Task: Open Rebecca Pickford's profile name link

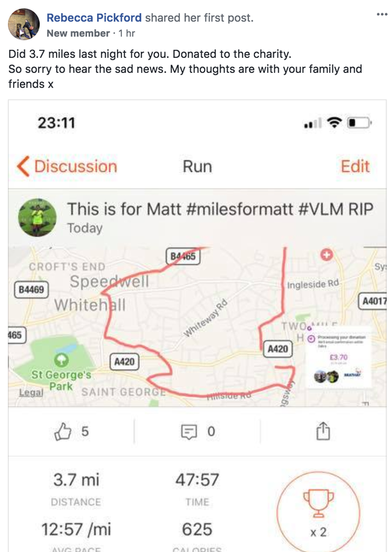Action: click(94, 17)
